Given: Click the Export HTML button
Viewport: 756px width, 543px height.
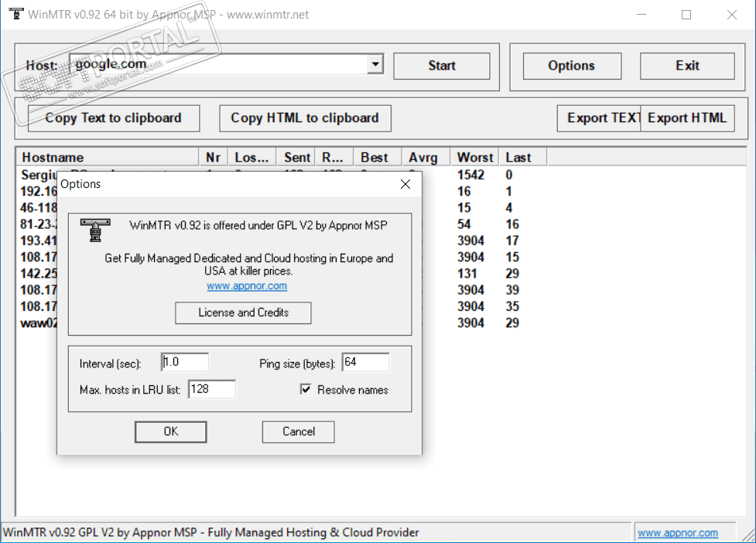Looking at the screenshot, I should [687, 118].
